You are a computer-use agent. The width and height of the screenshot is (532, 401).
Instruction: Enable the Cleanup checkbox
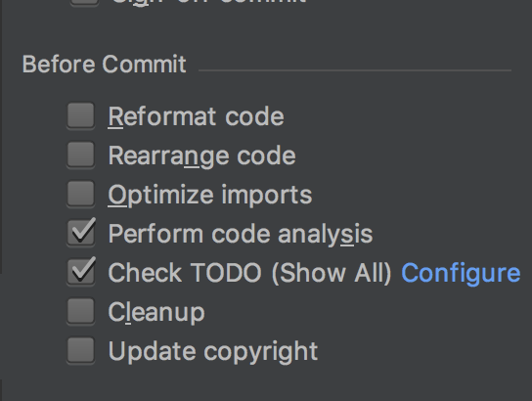(81, 311)
